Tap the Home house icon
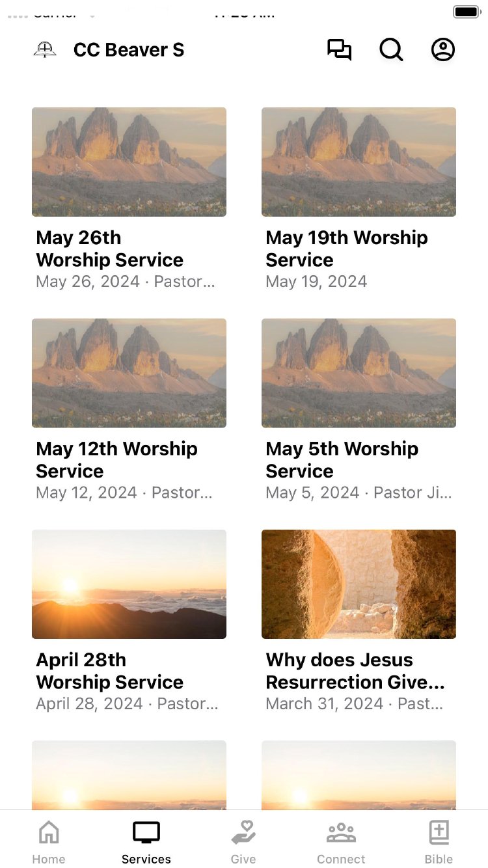Screen dimensions: 488x868 pos(49,833)
